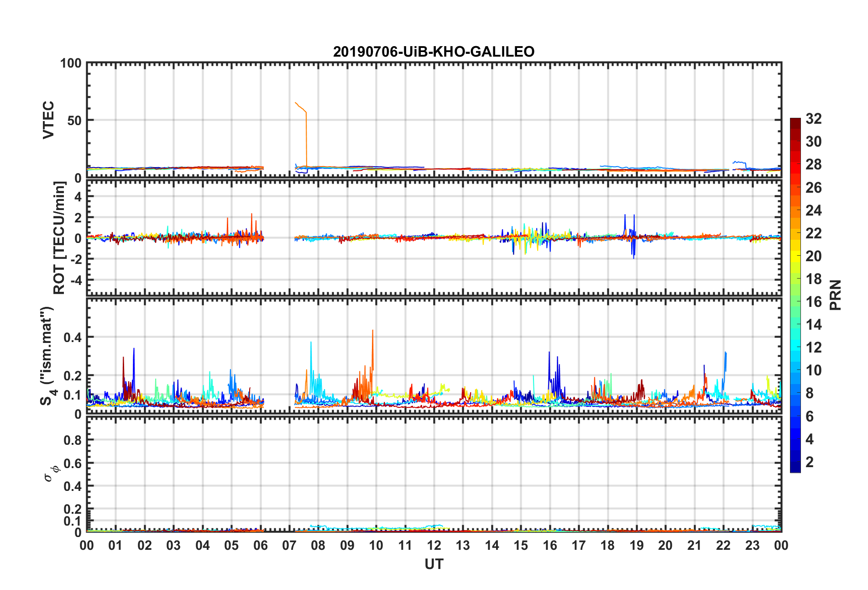Screen dimensions: 868x590
Task: Click colorbar tick label 2
Action: coord(810,462)
